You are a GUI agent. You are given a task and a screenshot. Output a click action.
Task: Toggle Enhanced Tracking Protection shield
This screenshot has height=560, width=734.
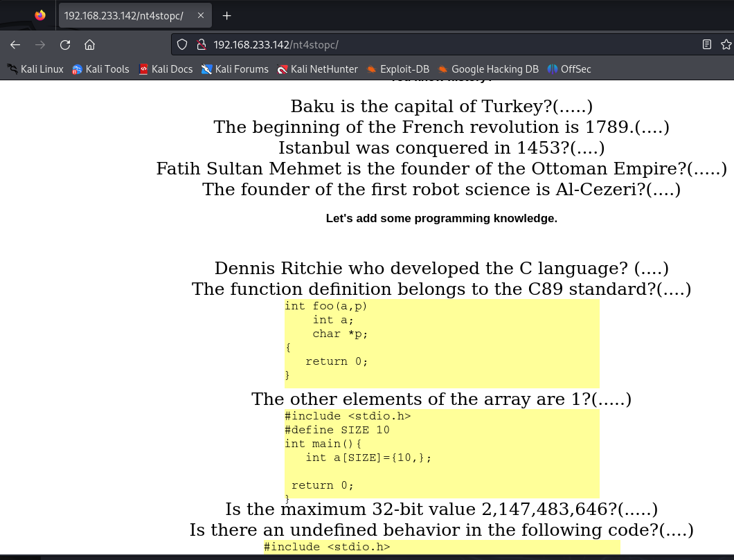tap(181, 44)
